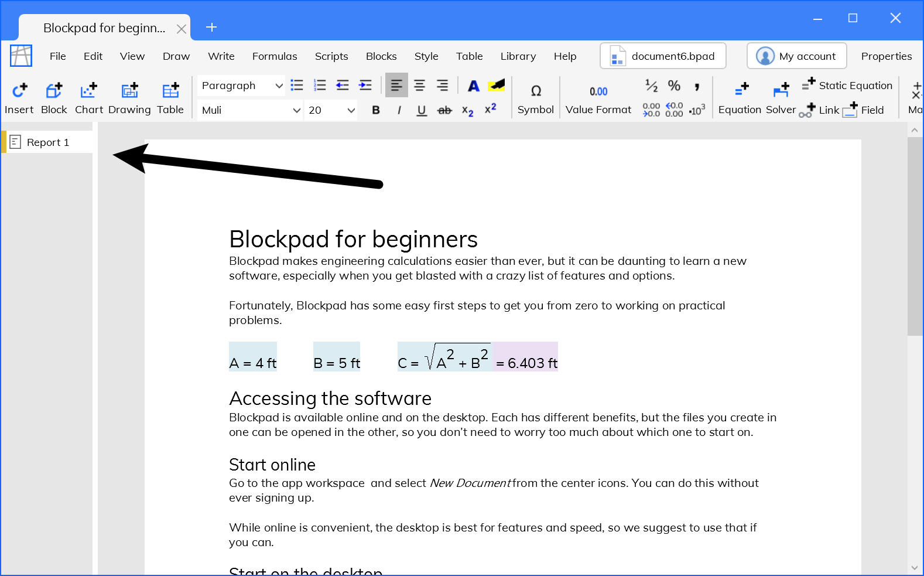Image resolution: width=924 pixels, height=576 pixels.
Task: Open the Edit menu
Action: pos(93,56)
